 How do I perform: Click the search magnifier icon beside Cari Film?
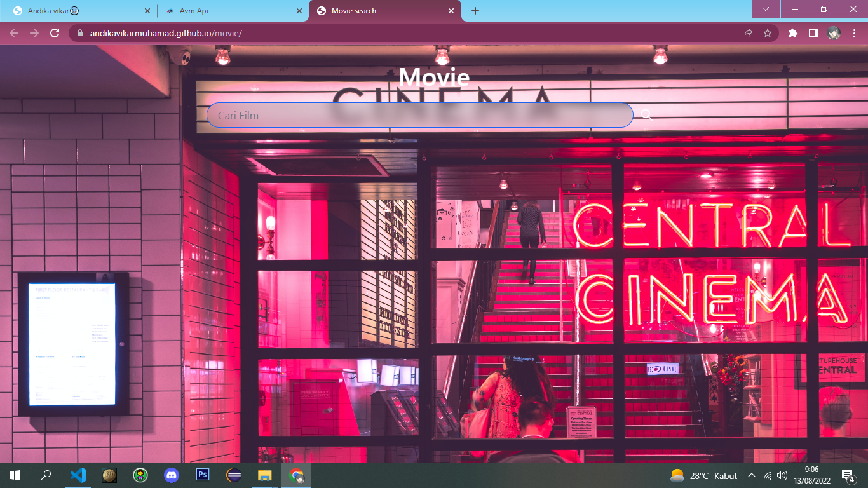[646, 115]
